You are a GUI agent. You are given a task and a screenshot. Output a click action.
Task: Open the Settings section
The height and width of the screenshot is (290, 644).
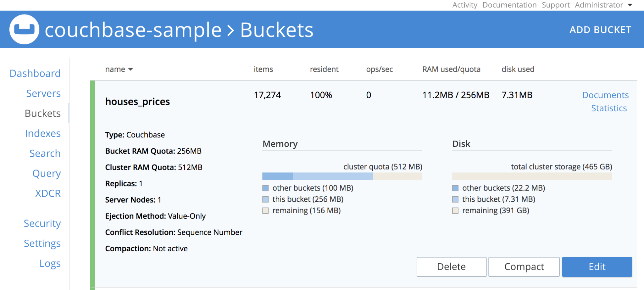[42, 243]
